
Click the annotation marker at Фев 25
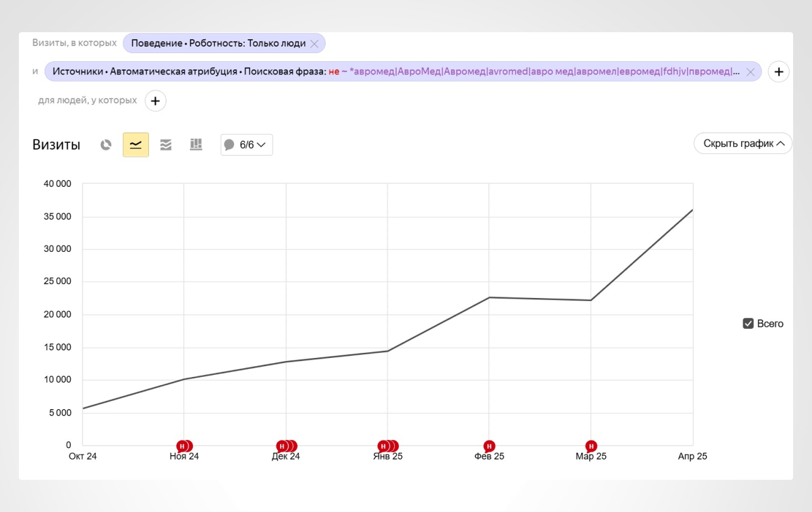pyautogui.click(x=489, y=446)
